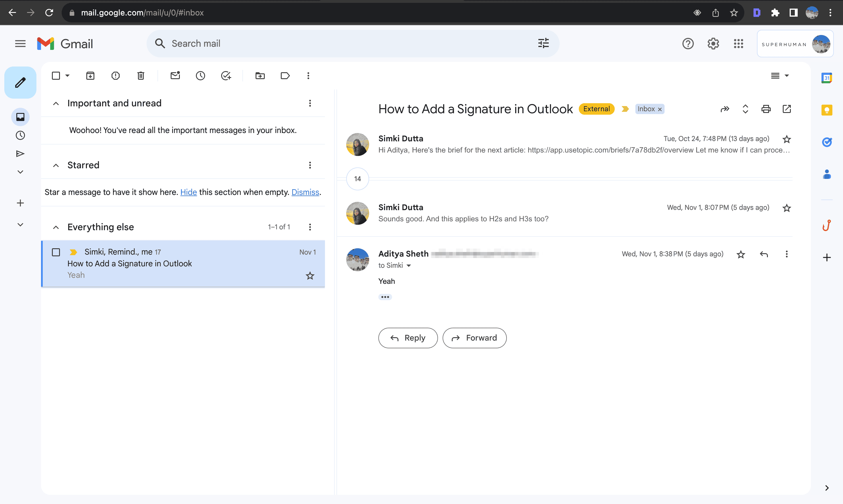Toggle the checkbox for Simki email
Image resolution: width=843 pixels, height=504 pixels.
(x=56, y=252)
